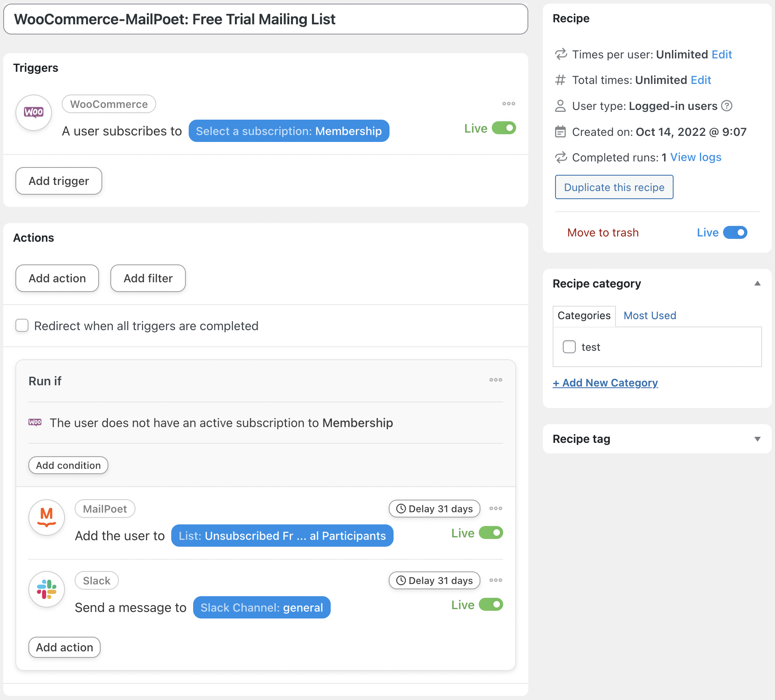Click the Add filter button
775x700 pixels.
(148, 278)
